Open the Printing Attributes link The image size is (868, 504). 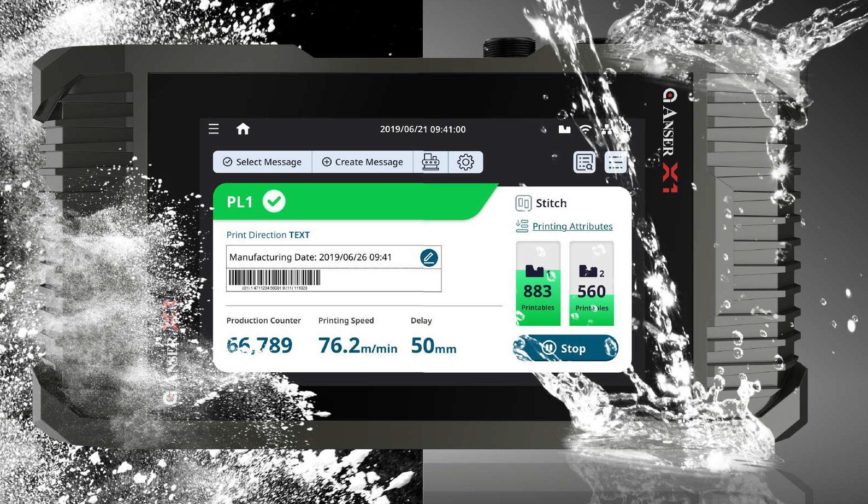click(x=572, y=226)
